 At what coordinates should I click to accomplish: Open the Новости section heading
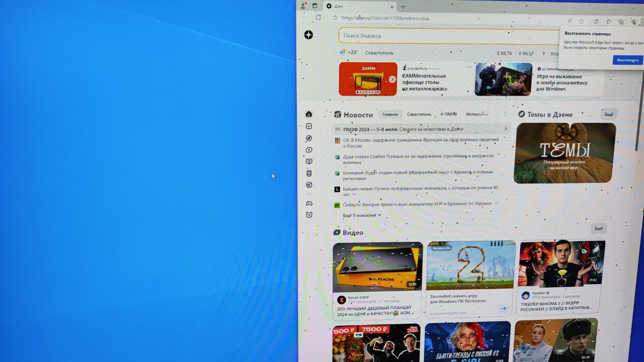coord(354,115)
